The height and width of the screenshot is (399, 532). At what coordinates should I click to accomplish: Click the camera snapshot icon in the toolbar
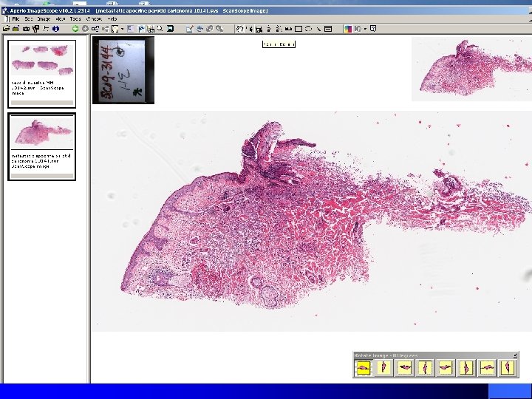(x=26, y=29)
